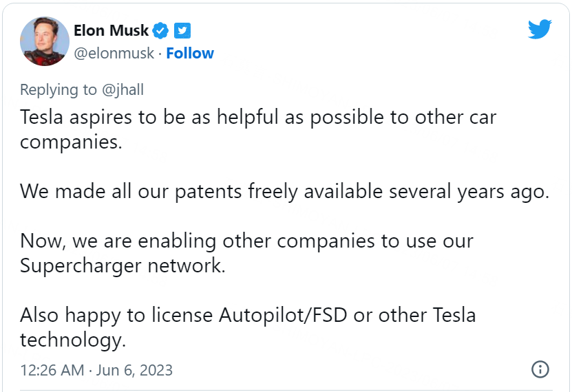Follow the elonmusk account

tap(190, 53)
